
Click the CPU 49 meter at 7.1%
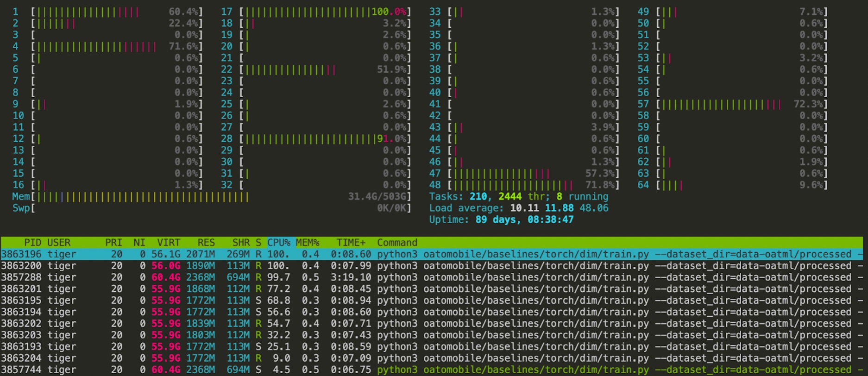pyautogui.click(x=733, y=12)
